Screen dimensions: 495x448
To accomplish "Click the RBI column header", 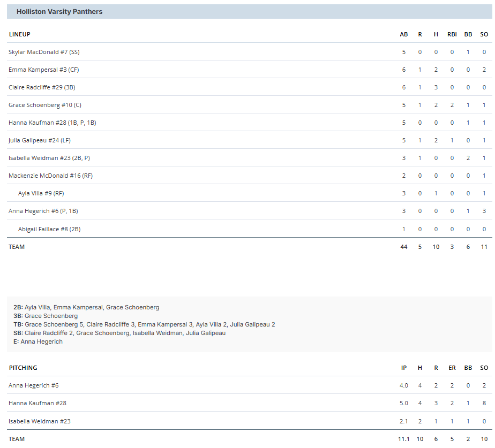I will (452, 34).
